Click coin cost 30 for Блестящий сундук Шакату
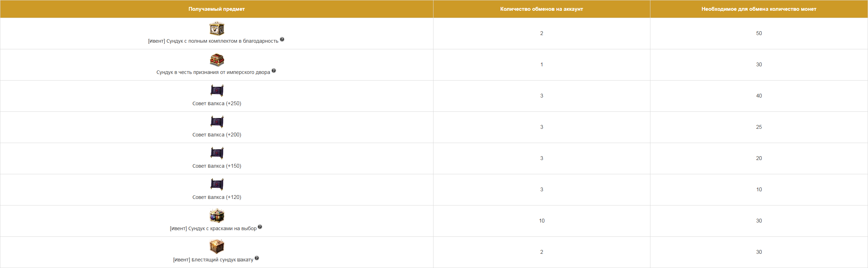The image size is (868, 268). click(x=759, y=252)
